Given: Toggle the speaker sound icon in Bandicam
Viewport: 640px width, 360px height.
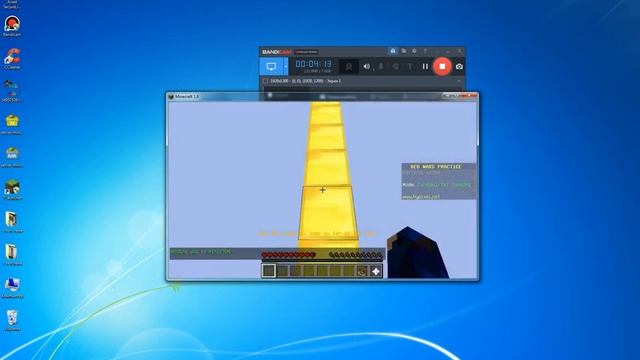Looking at the screenshot, I should click(367, 67).
